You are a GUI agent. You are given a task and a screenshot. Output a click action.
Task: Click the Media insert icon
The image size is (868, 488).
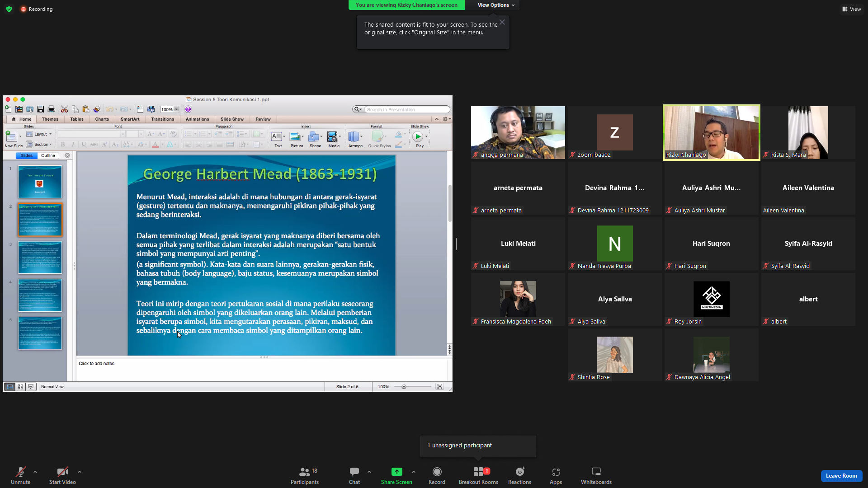333,136
